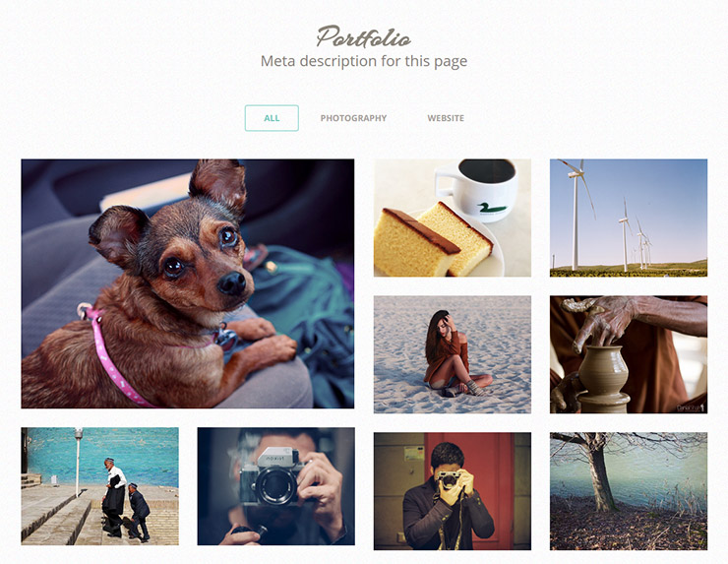
Task: Open the photographer by red door photo
Action: point(453,491)
